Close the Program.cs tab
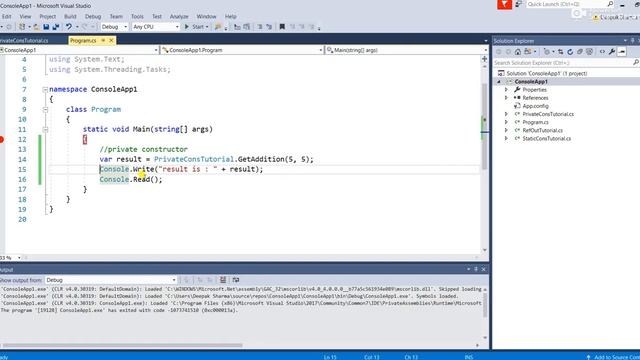The width and height of the screenshot is (640, 360). (111, 40)
